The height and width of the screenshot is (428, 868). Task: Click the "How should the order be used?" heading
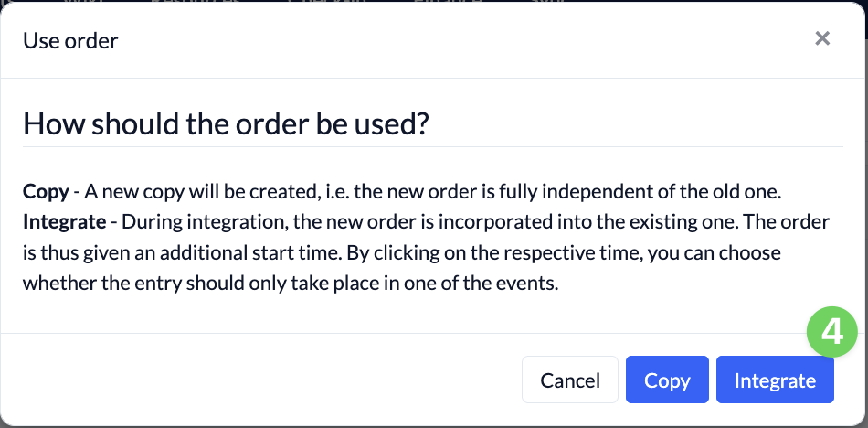pyautogui.click(x=226, y=123)
